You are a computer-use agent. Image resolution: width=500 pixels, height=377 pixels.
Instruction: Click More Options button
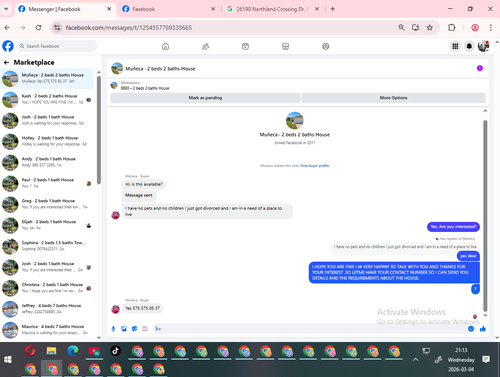pyautogui.click(x=393, y=98)
